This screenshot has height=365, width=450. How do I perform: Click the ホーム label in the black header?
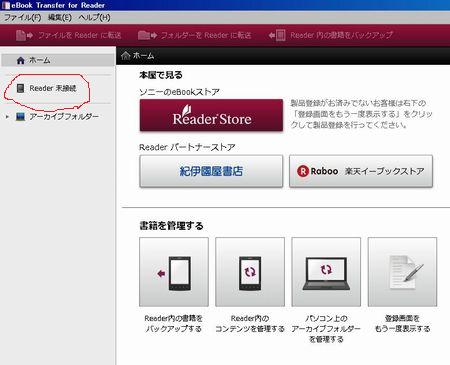coord(143,55)
